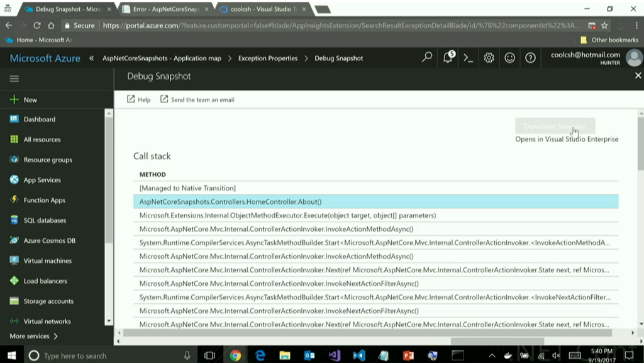Viewport: 644px width, 363px height.
Task: Open the Action Center notification icon
Action: (x=629, y=355)
